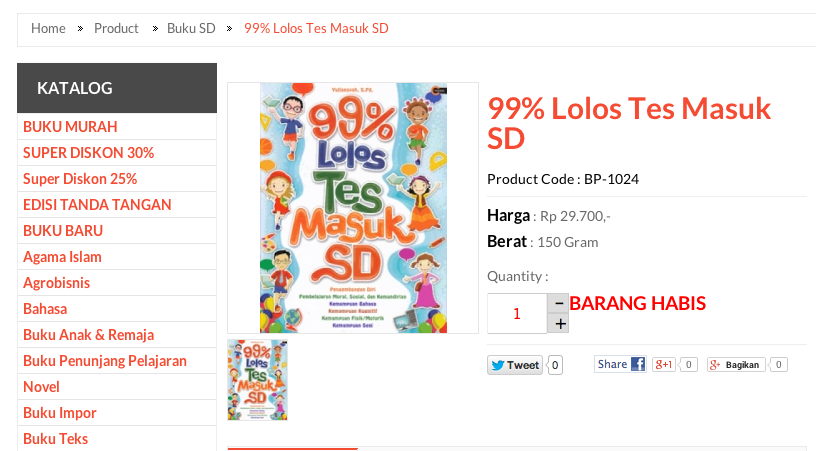This screenshot has width=816, height=451.
Task: Open Product breadcrumb link
Action: click(116, 28)
